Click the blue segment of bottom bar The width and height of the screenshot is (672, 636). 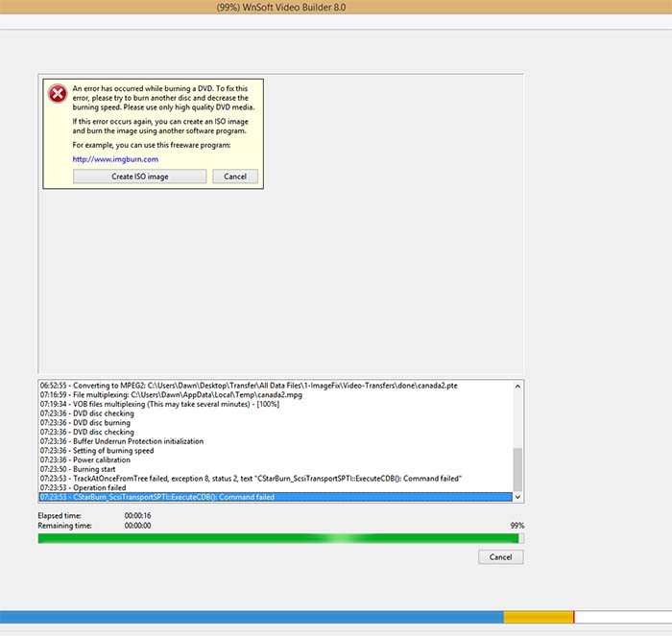click(x=252, y=617)
